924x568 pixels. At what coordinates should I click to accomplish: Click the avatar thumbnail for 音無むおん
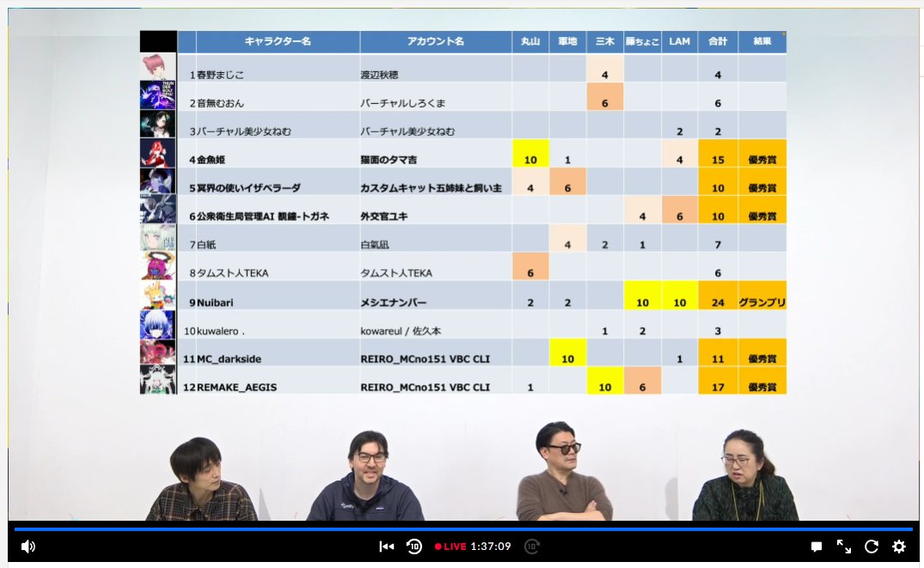158,95
